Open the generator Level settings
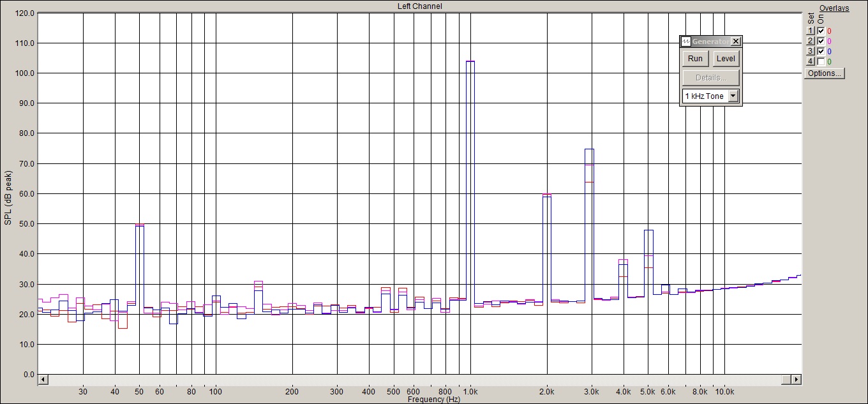Image resolution: width=868 pixels, height=404 pixels. [x=726, y=59]
